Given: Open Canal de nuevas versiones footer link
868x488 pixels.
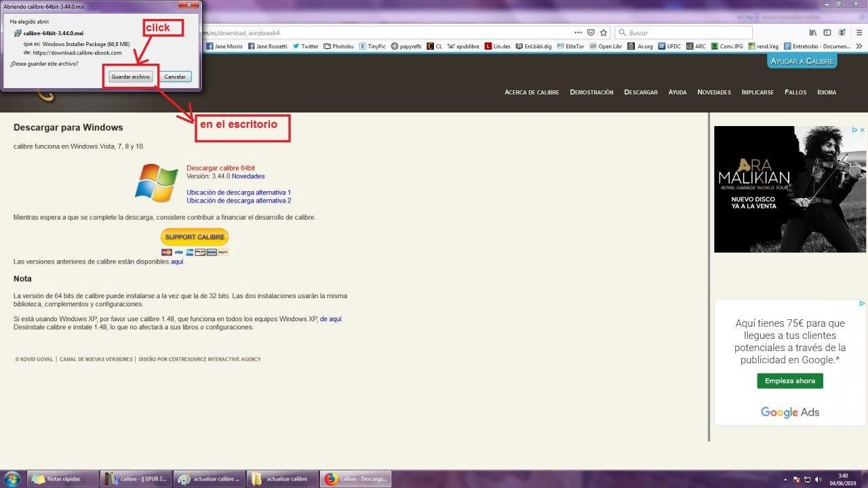Looking at the screenshot, I should pyautogui.click(x=96, y=359).
